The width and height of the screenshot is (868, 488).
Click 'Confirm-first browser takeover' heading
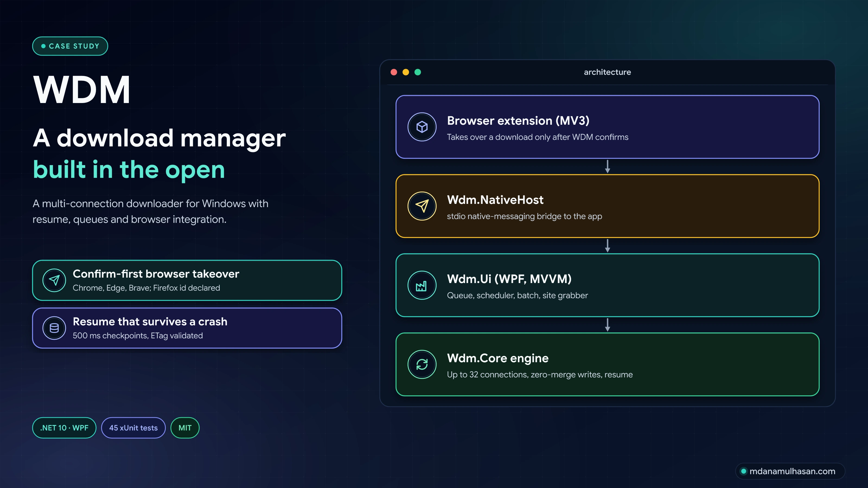(x=156, y=274)
